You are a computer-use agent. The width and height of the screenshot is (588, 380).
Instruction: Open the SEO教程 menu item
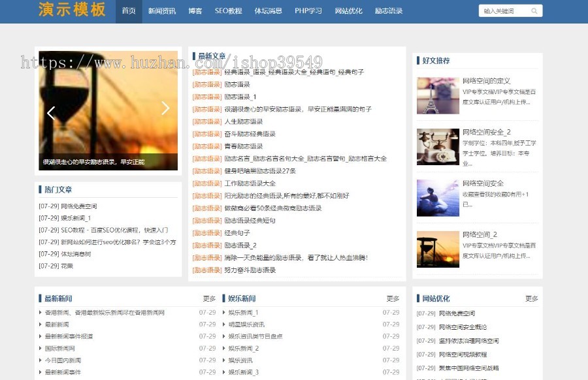click(x=228, y=11)
